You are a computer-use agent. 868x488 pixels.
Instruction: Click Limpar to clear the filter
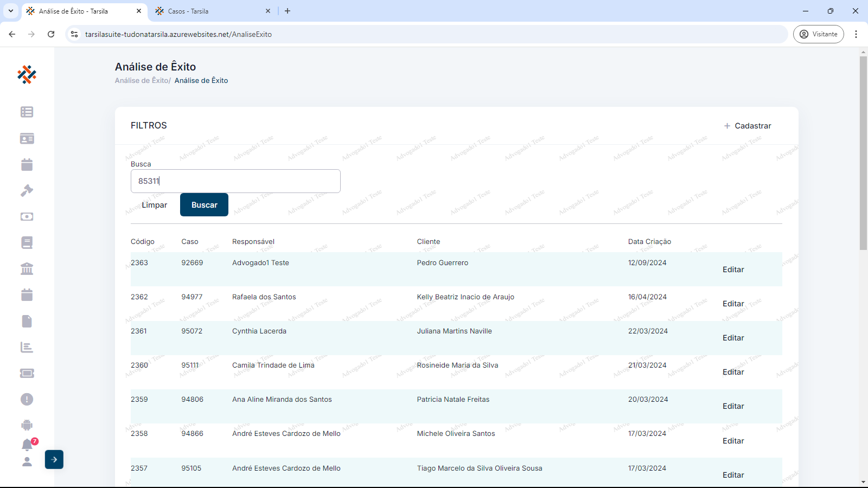pos(154,205)
